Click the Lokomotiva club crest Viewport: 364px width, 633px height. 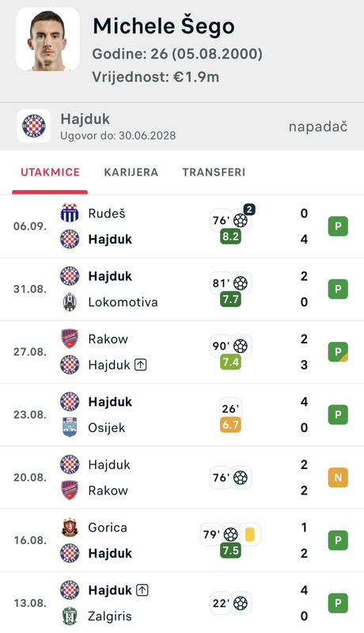pyautogui.click(x=70, y=302)
